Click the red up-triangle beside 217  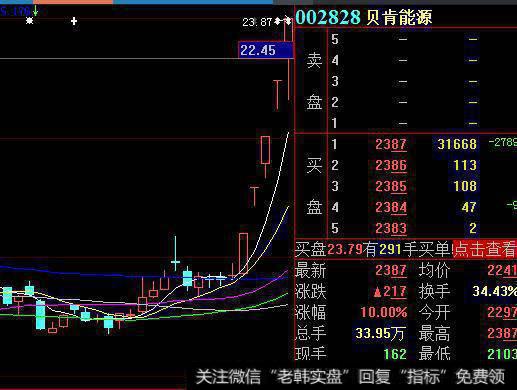[x=377, y=292]
